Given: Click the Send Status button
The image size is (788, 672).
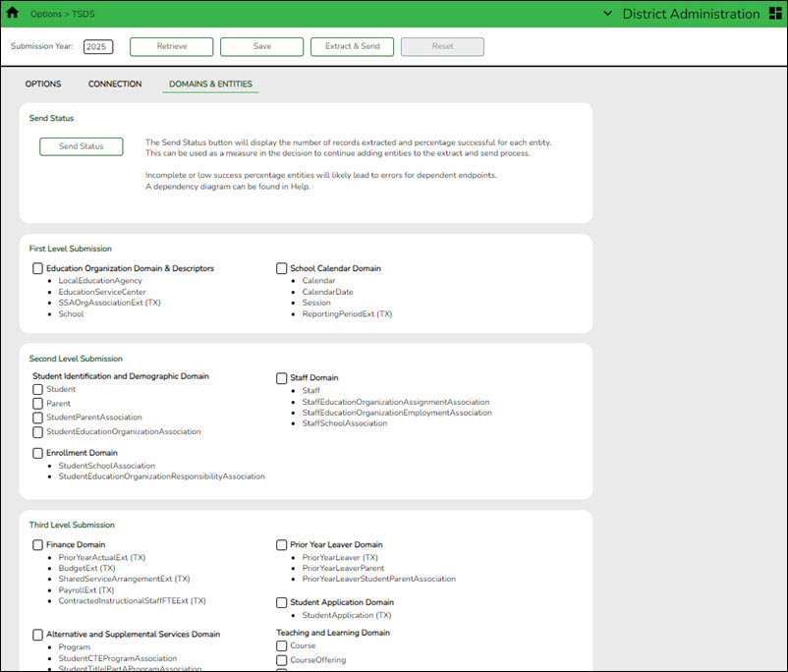Looking at the screenshot, I should tap(81, 146).
